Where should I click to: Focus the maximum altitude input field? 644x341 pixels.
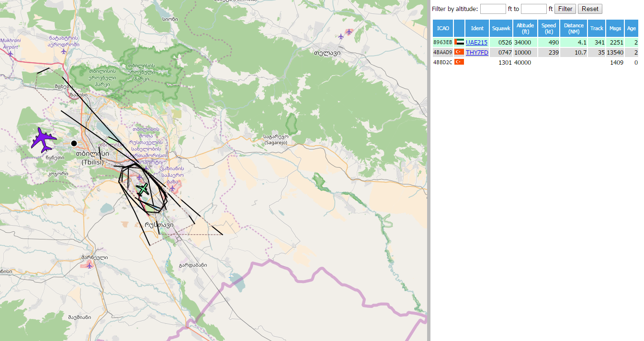(x=534, y=9)
